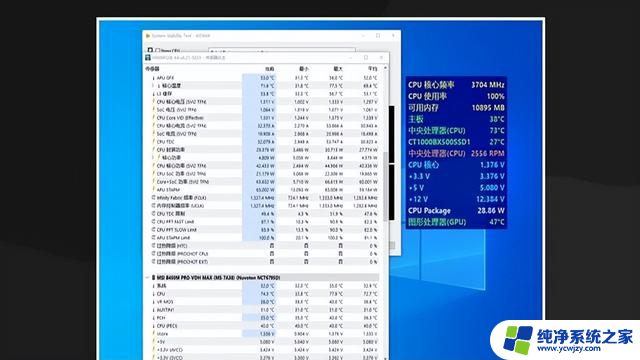Image resolution: width=640 pixels, height=360 pixels.
Task: Click the thermometer icon beside VR MOS
Action: pyautogui.click(x=153, y=302)
